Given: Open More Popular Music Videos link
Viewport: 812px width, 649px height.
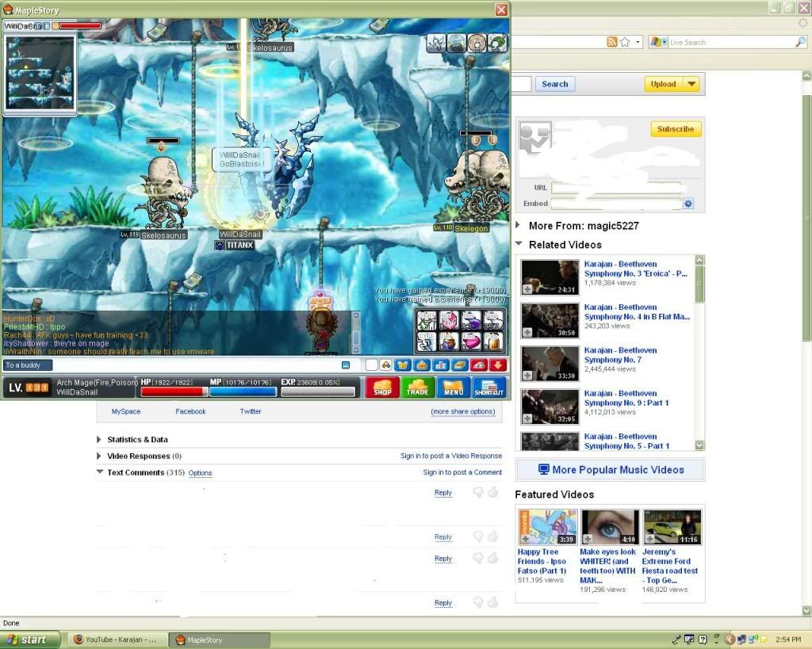Looking at the screenshot, I should pyautogui.click(x=611, y=470).
